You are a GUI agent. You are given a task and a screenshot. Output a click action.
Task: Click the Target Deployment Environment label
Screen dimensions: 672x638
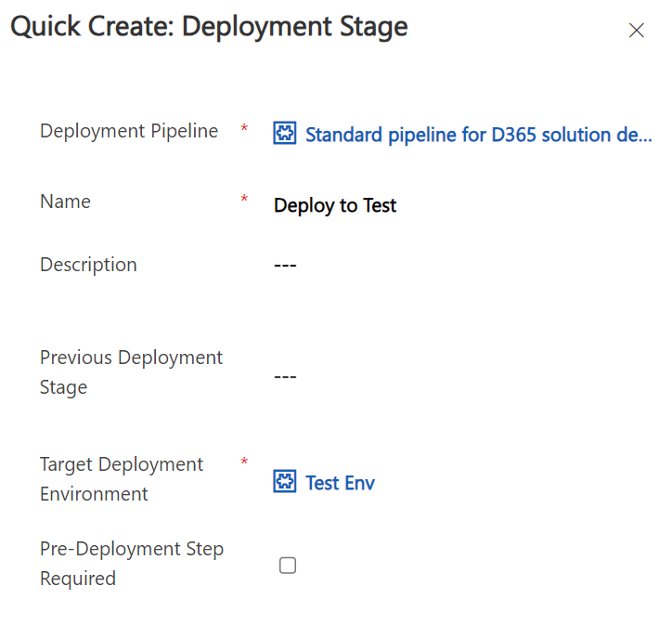tap(122, 479)
